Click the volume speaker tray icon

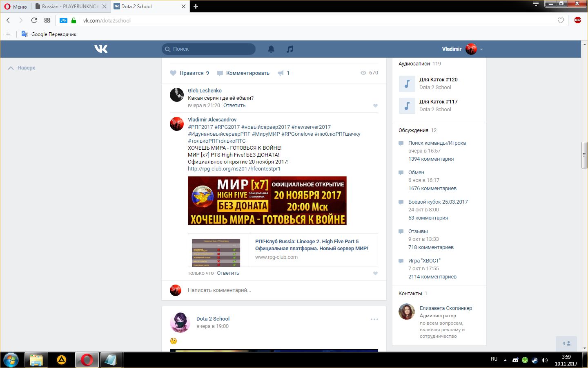click(544, 360)
